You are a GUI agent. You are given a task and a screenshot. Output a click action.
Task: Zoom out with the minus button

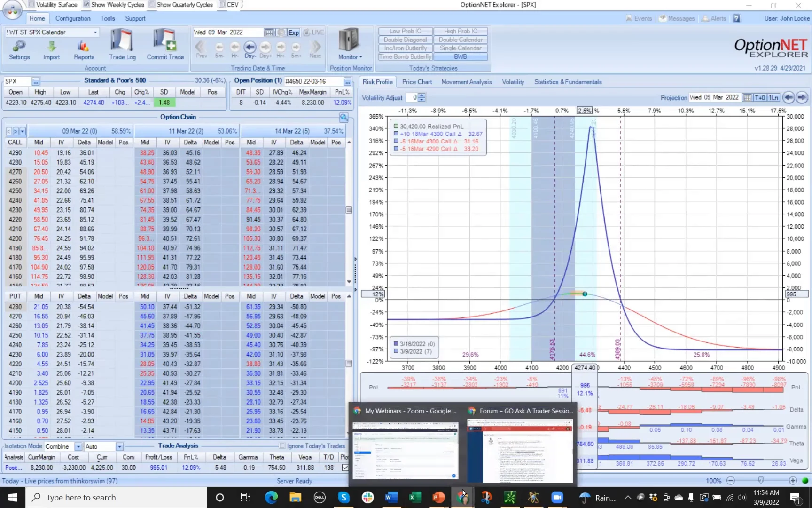pos(731,481)
